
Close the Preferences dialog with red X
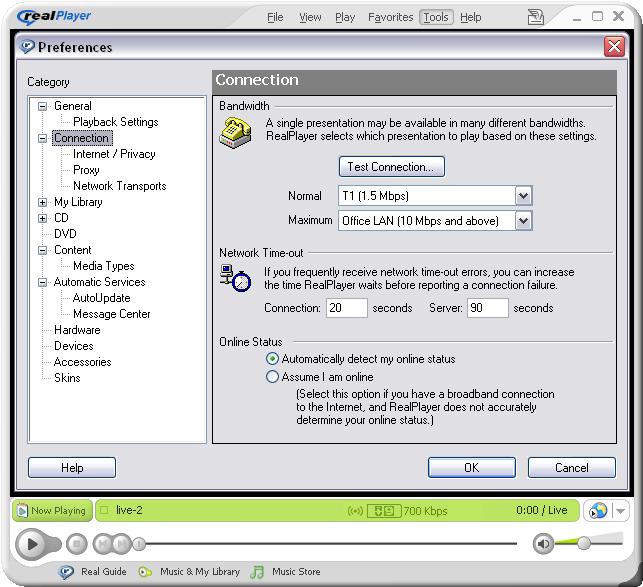(x=614, y=46)
